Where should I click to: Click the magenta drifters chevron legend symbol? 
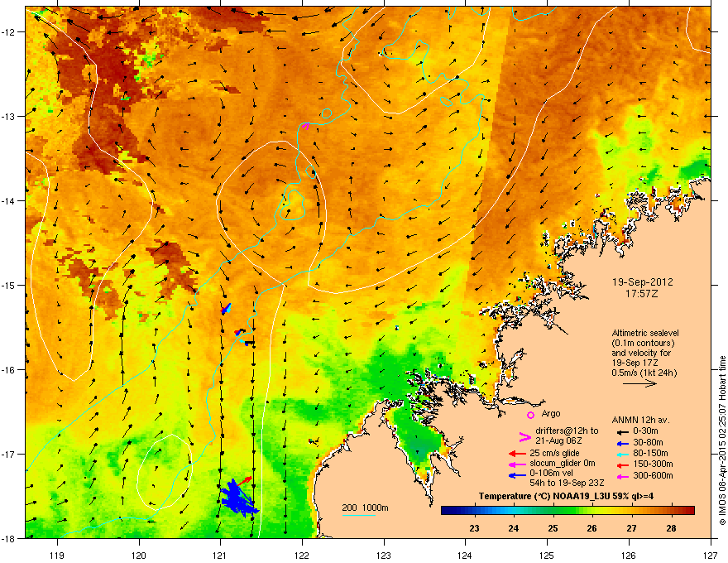pos(524,436)
